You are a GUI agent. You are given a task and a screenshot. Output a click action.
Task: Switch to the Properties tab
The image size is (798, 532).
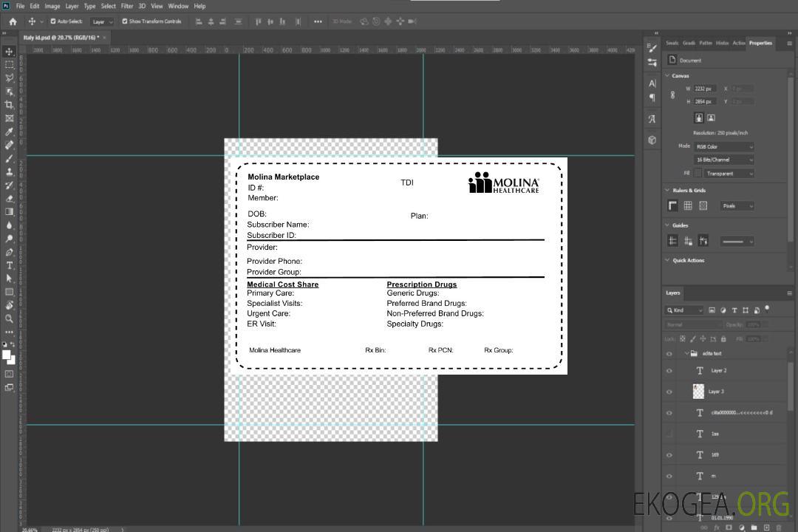(760, 44)
